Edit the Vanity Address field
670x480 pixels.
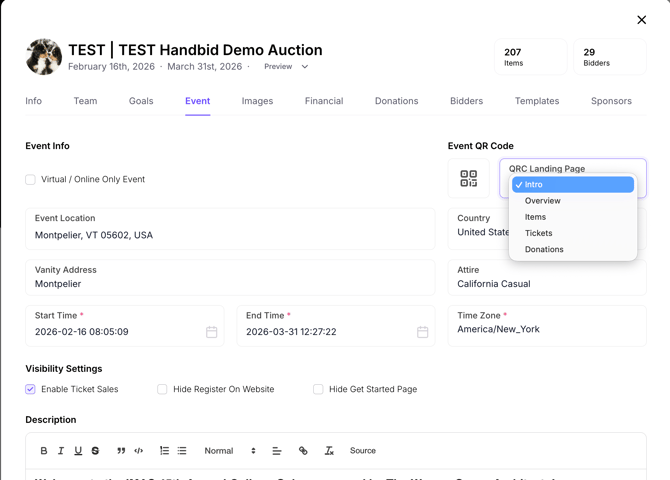(230, 277)
